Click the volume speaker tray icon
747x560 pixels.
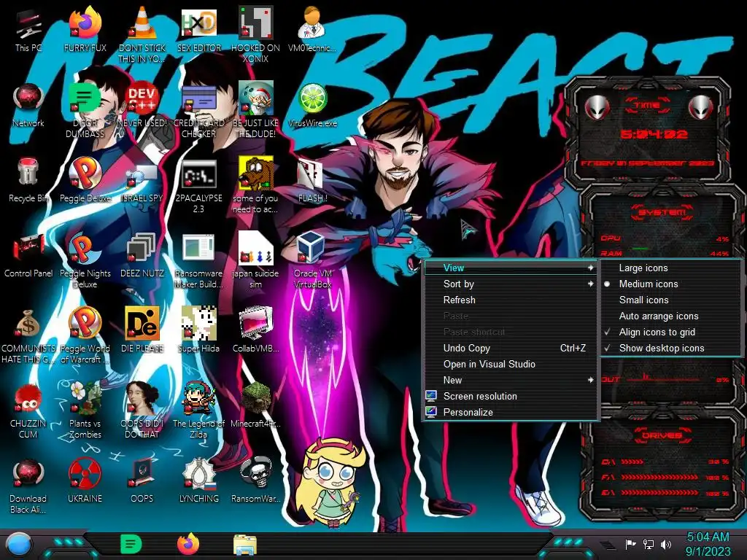coord(666,544)
